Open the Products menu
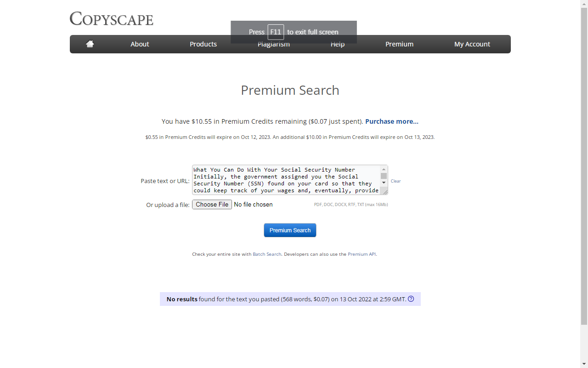588x368 pixels. tap(203, 44)
